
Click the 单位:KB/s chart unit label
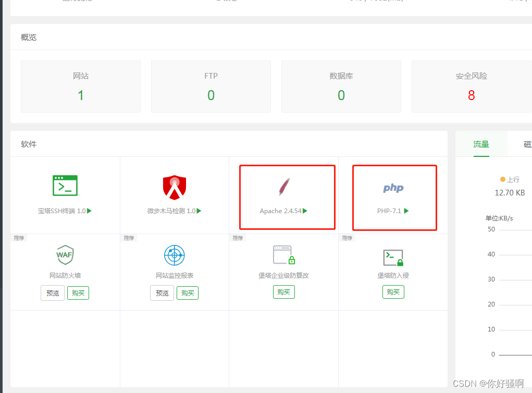(499, 218)
